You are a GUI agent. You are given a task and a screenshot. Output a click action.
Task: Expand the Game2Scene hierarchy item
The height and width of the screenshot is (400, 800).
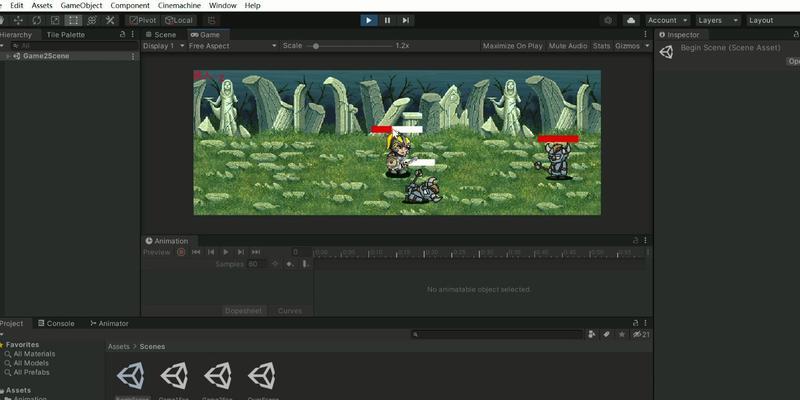click(x=8, y=56)
